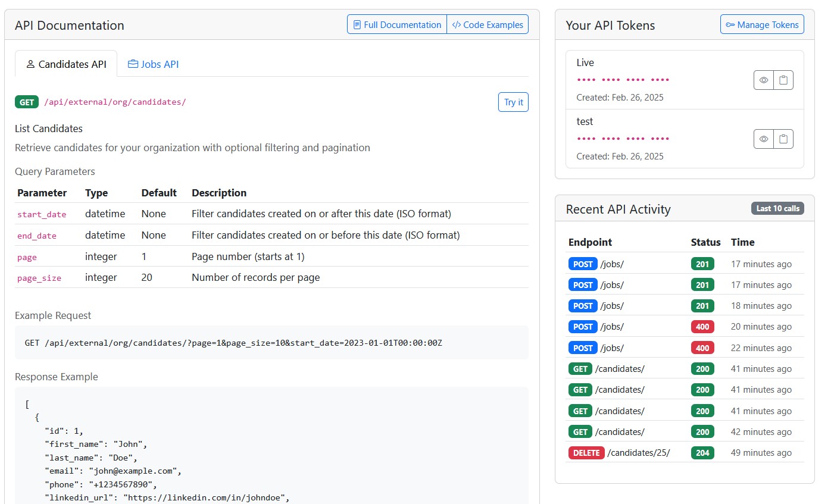The image size is (834, 504).
Task: Select the Candidates API tab
Action: (x=66, y=64)
